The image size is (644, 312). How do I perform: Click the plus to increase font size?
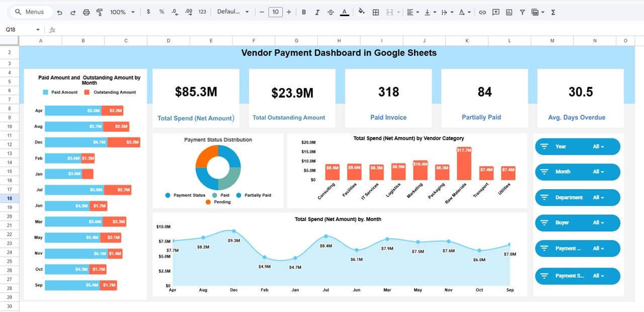pos(289,12)
